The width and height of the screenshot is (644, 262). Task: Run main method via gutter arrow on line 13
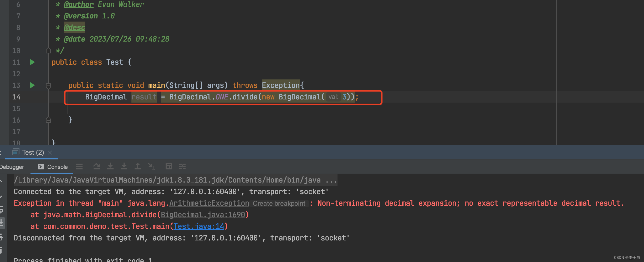(32, 85)
